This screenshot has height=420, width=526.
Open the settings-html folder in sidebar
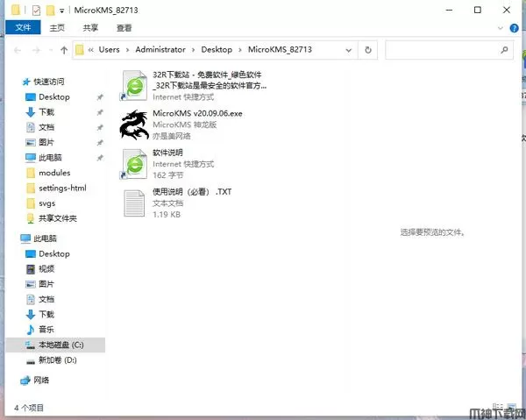tap(62, 188)
